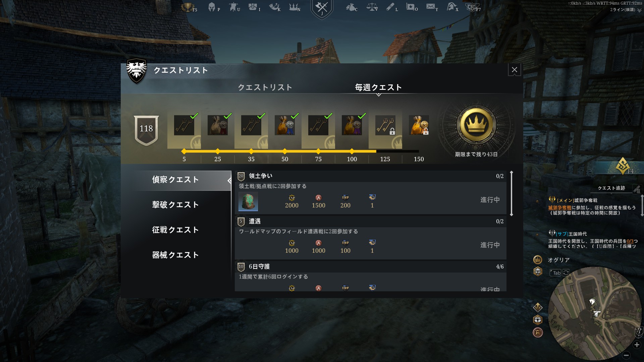
Task: Toggle the minimap refresh icon next to Tab
Action: [566, 273]
